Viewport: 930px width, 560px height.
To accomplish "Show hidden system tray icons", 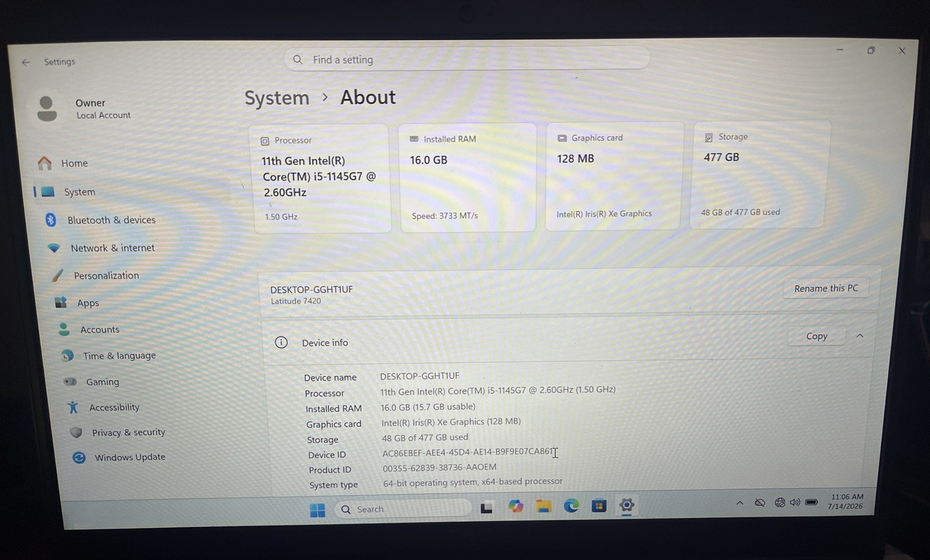I will (739, 503).
